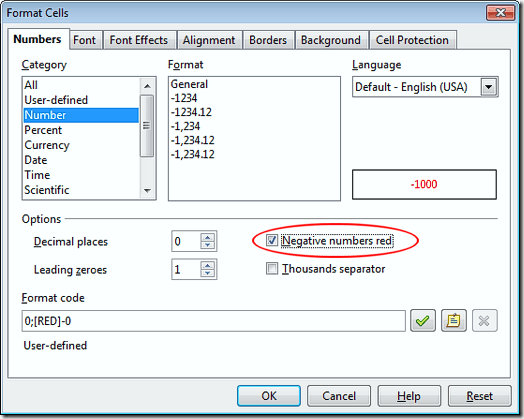Click the Decimal places value field
The image size is (524, 419).
point(186,241)
